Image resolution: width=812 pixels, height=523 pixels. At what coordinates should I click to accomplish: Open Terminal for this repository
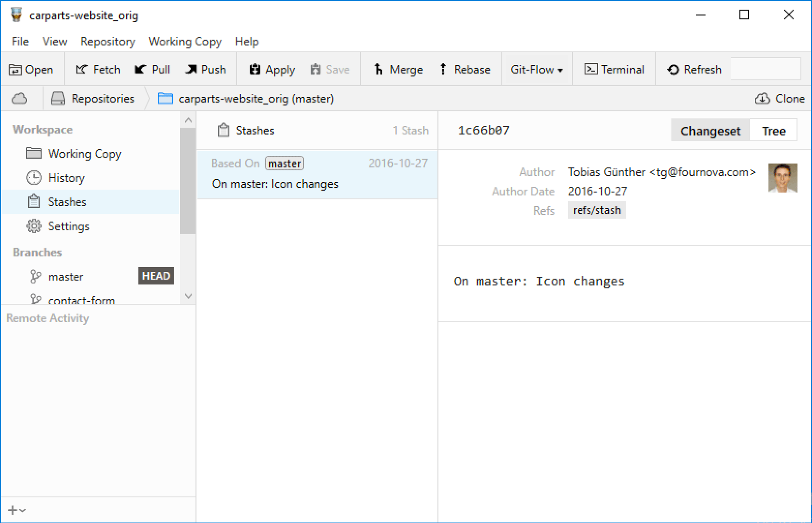(x=614, y=69)
